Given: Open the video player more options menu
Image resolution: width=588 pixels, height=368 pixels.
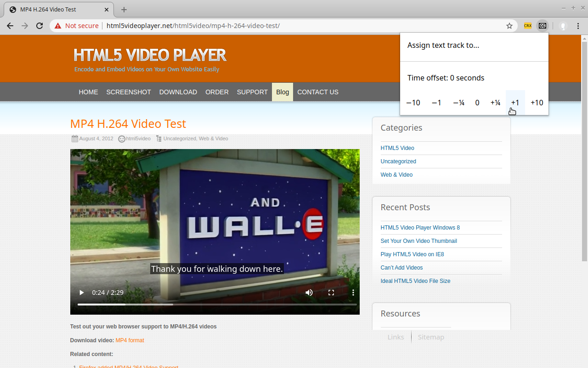Looking at the screenshot, I should click(353, 293).
